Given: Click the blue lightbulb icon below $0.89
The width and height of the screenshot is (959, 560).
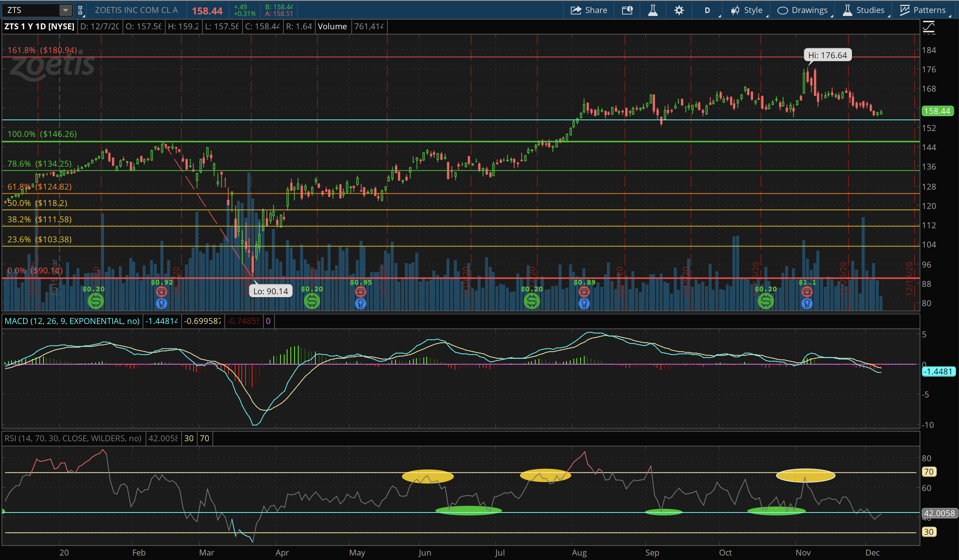Looking at the screenshot, I should point(584,304).
